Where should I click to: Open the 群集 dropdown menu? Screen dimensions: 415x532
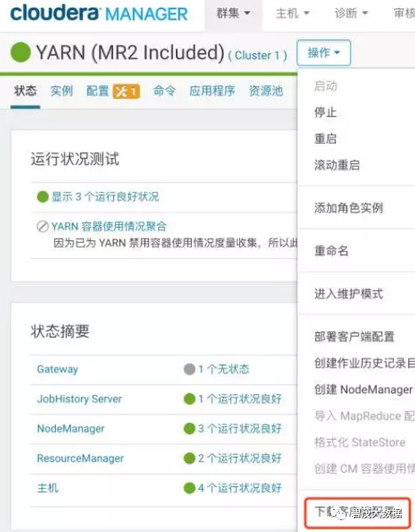pyautogui.click(x=233, y=14)
